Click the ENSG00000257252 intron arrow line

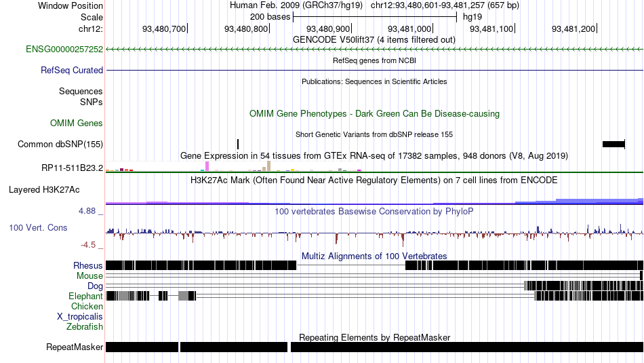(x=375, y=50)
